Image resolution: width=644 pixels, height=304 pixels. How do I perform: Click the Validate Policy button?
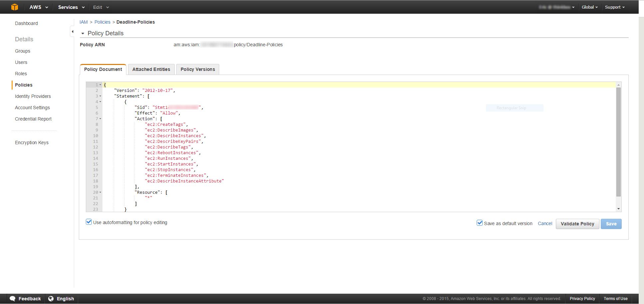[577, 224]
